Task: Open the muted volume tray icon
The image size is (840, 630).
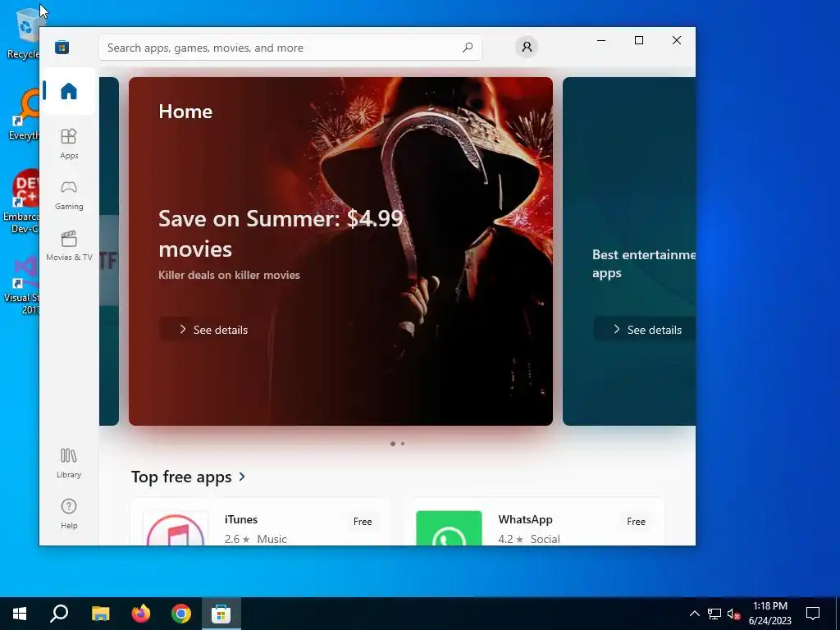Action: [734, 614]
